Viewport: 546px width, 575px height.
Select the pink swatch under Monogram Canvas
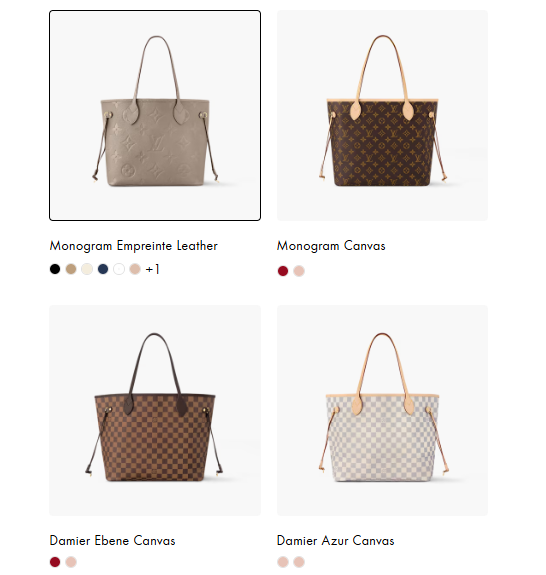pos(299,271)
